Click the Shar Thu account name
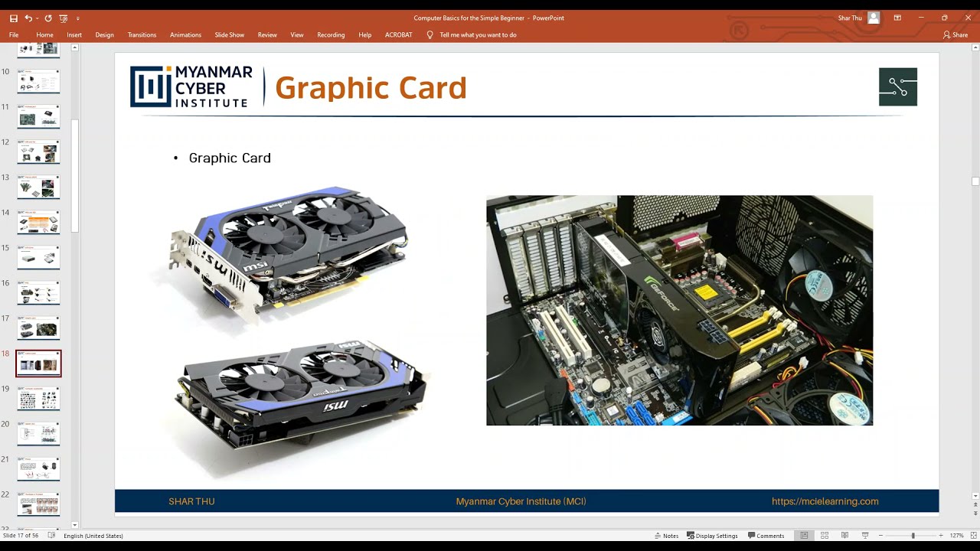This screenshot has width=980, height=551. [x=850, y=18]
